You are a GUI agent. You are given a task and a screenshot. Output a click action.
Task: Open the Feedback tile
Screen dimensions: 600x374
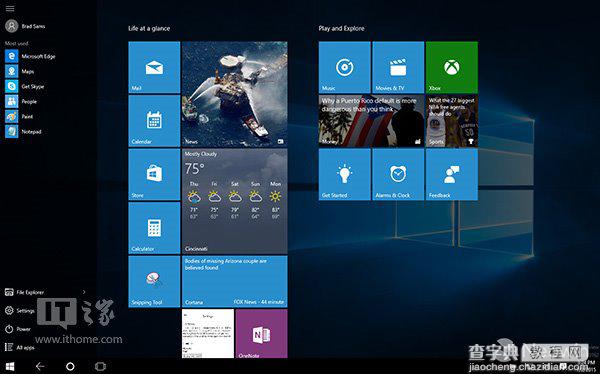point(452,175)
